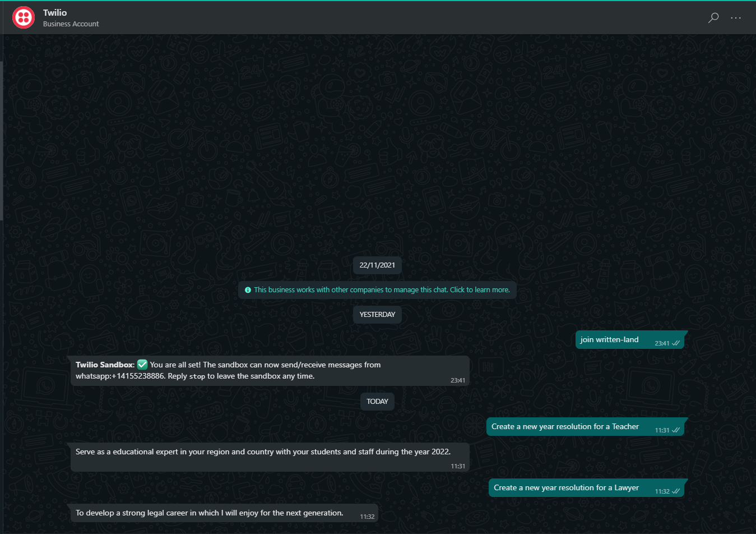This screenshot has width=756, height=534.
Task: Click the green checkmark emoji in Sandbox message
Action: coord(142,365)
